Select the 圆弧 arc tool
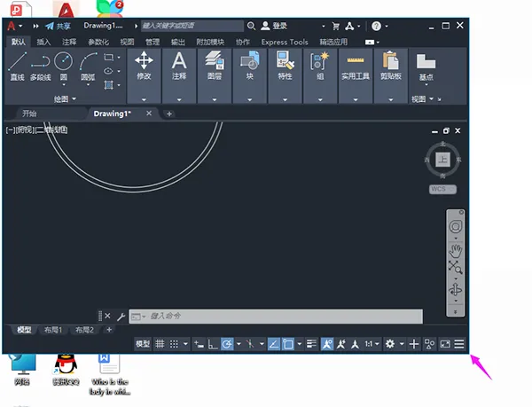This screenshot has width=532, height=407. [88, 67]
